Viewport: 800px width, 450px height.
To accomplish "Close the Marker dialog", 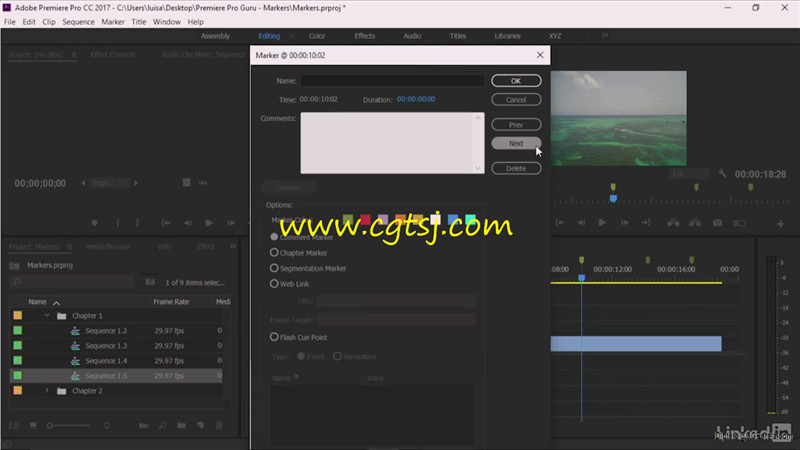I will click(540, 55).
